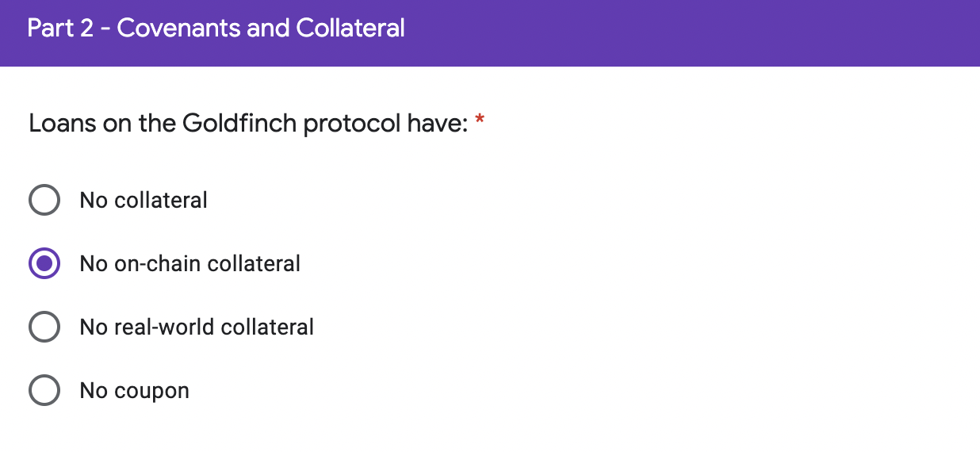
Task: Click the word "real-world" in the third option
Action: [x=163, y=327]
